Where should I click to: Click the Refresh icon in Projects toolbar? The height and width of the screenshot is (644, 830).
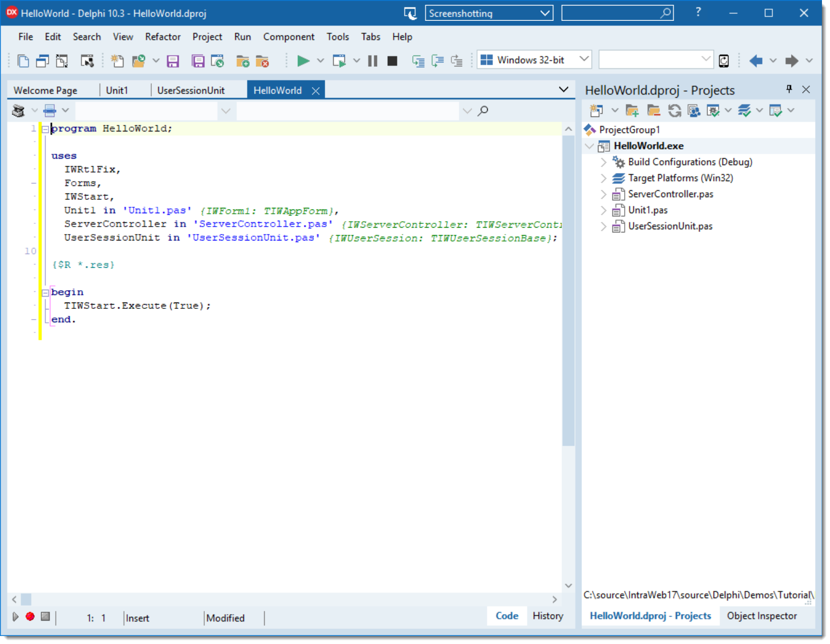coord(674,111)
